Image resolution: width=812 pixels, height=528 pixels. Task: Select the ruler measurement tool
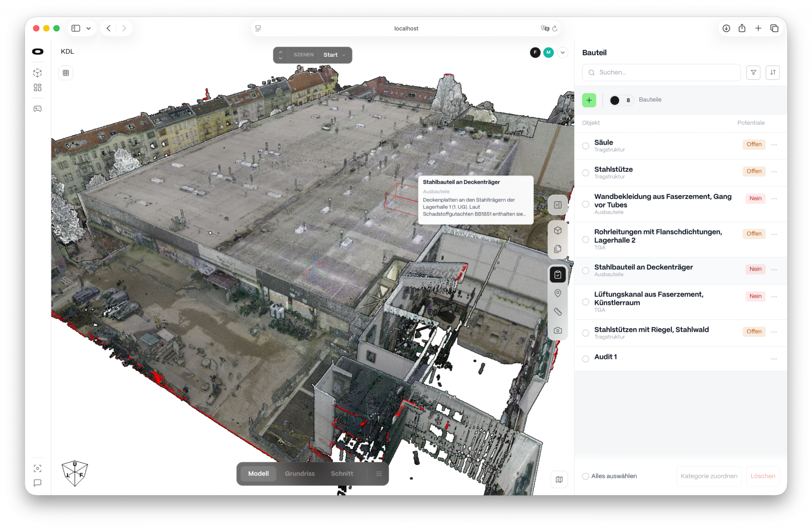click(x=557, y=312)
